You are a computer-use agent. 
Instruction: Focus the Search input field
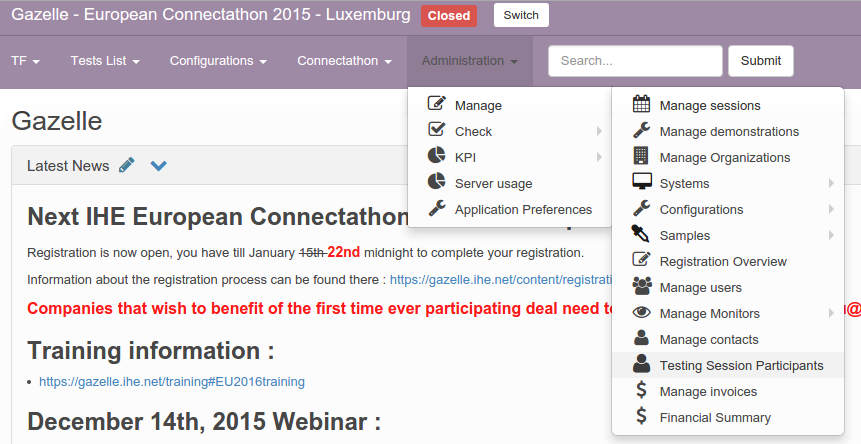pyautogui.click(x=634, y=61)
